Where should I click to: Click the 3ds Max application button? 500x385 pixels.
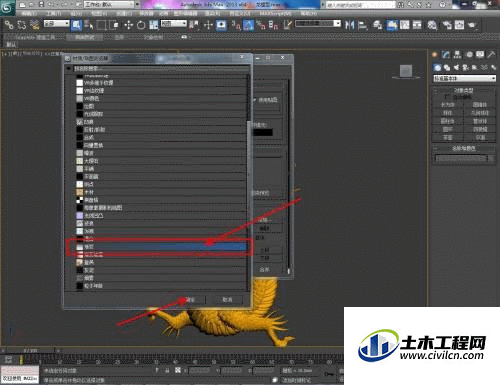click(7, 7)
